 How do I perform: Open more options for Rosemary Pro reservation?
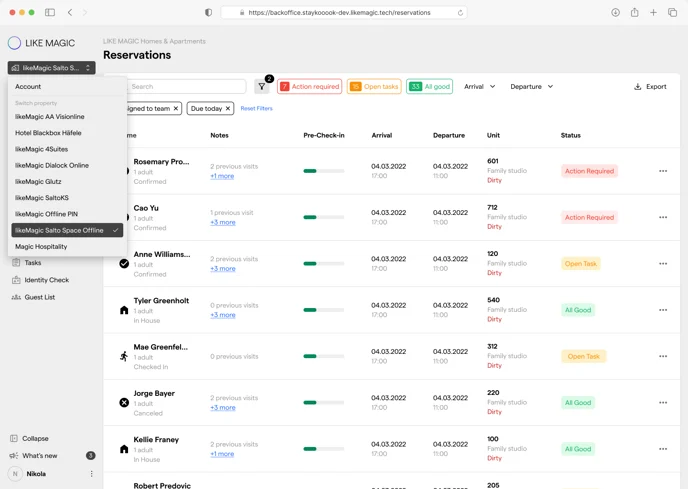point(663,171)
